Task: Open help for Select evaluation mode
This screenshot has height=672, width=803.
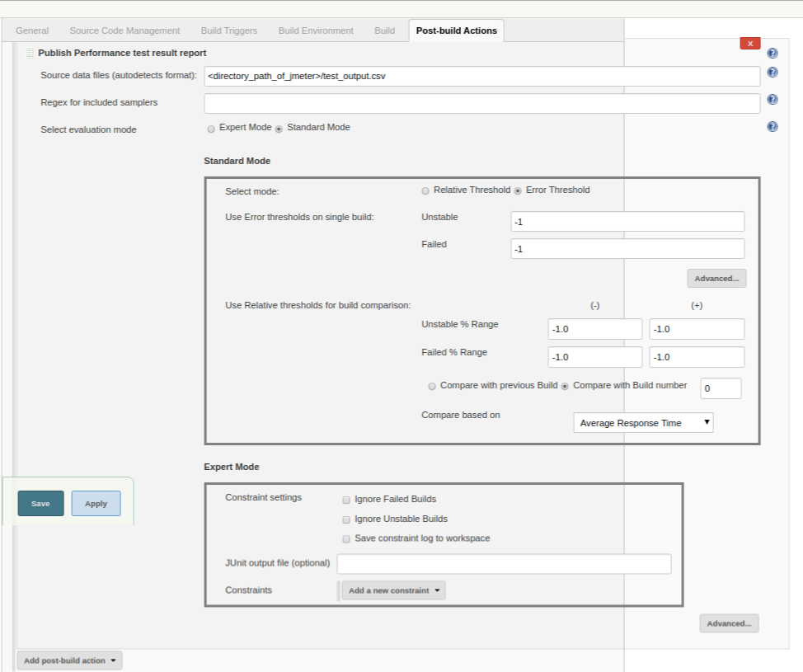Action: 772,127
